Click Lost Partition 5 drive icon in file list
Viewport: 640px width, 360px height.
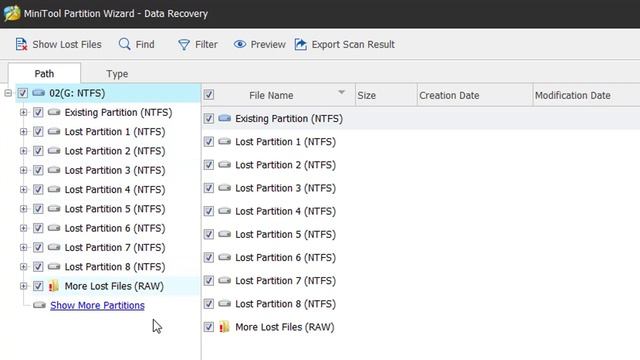224,234
